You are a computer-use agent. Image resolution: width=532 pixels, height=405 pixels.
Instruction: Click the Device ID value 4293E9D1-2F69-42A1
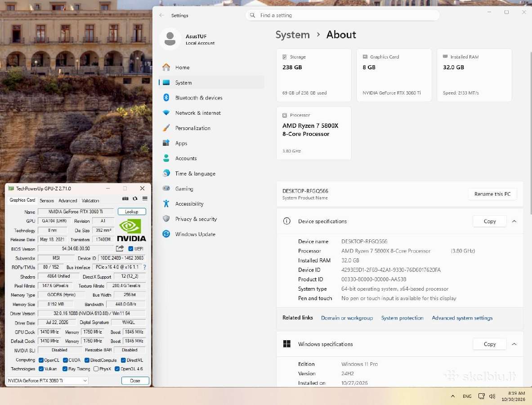[x=391, y=270]
